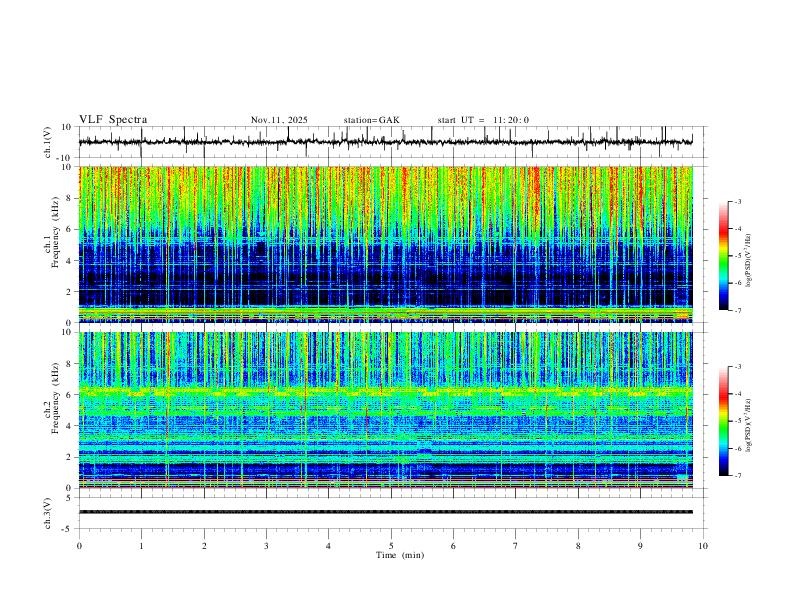This screenshot has height=612, width=792.
Task: Click the "8" kHz tick of ch.1 spectrogram
Action: tap(70, 198)
